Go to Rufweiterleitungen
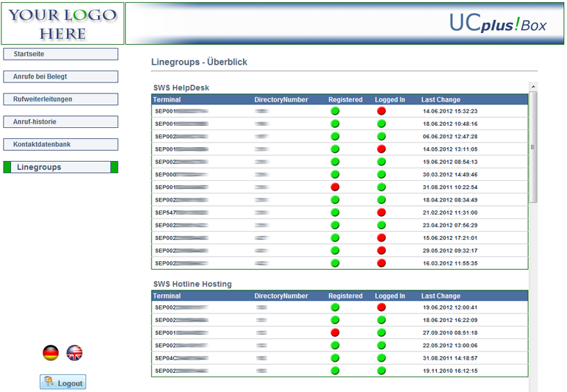567x392 pixels. [60, 99]
